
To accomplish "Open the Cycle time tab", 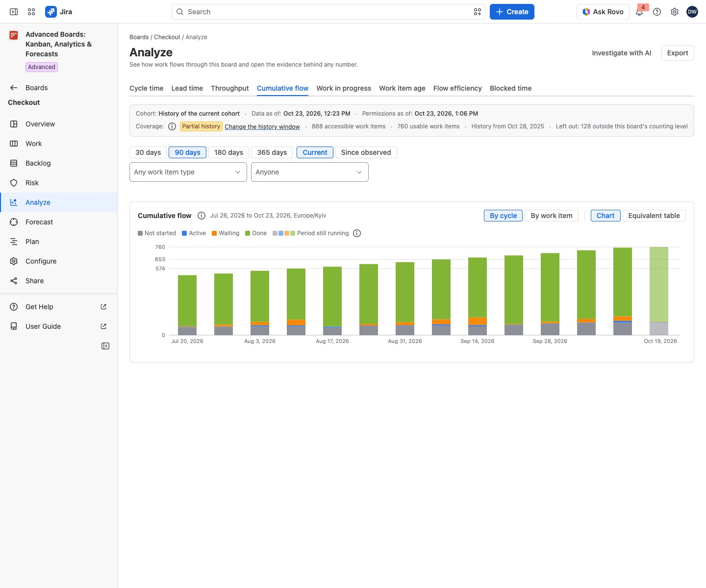I will click(147, 88).
